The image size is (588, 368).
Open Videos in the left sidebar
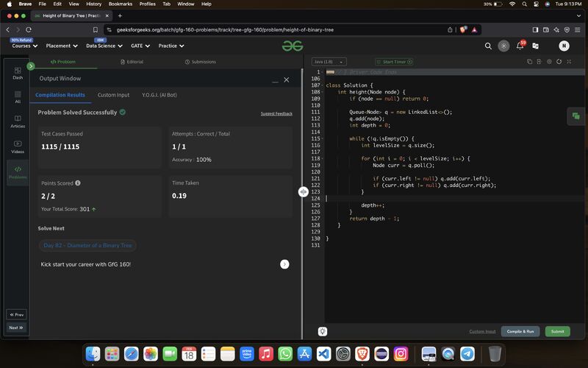[x=18, y=146]
